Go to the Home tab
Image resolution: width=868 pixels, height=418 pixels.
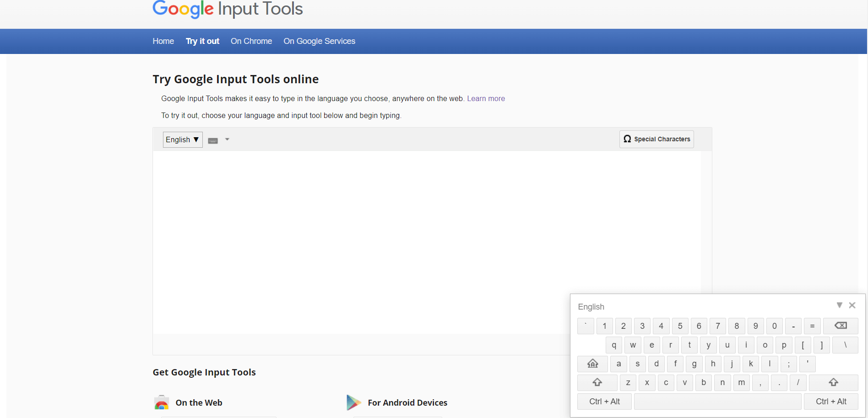(x=163, y=41)
